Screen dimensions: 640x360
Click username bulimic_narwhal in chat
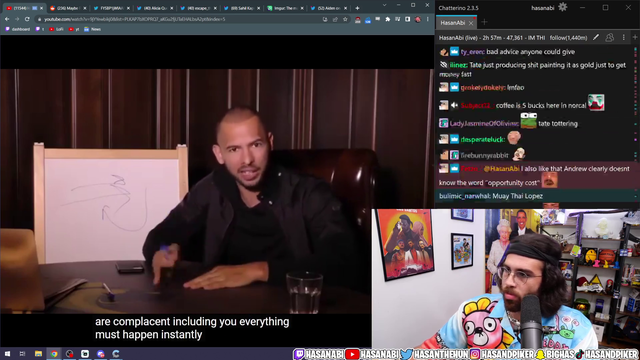[x=464, y=196]
